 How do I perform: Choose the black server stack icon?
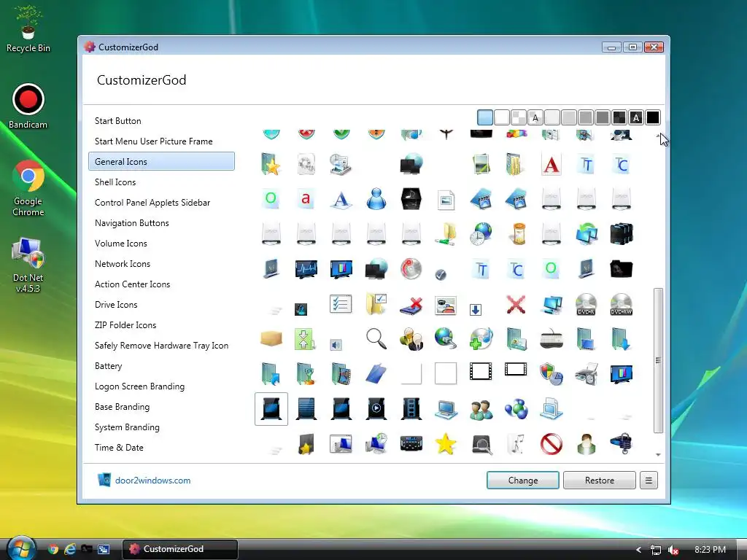(x=622, y=234)
